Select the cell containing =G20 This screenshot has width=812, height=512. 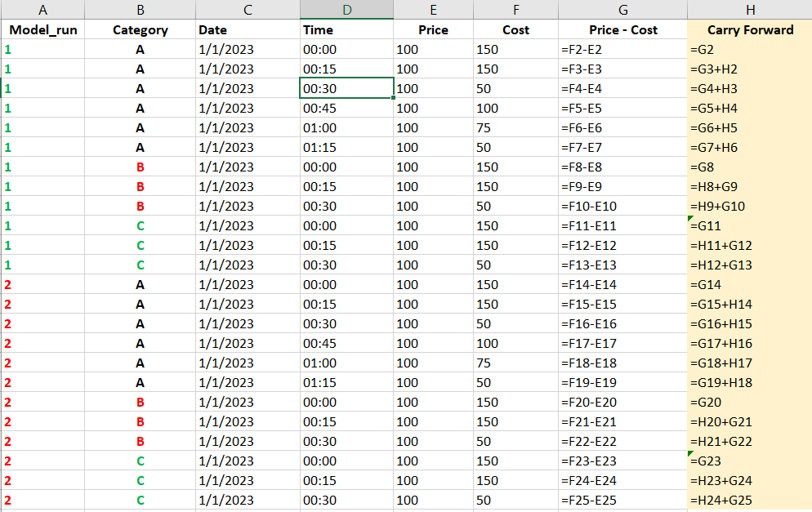pos(750,403)
